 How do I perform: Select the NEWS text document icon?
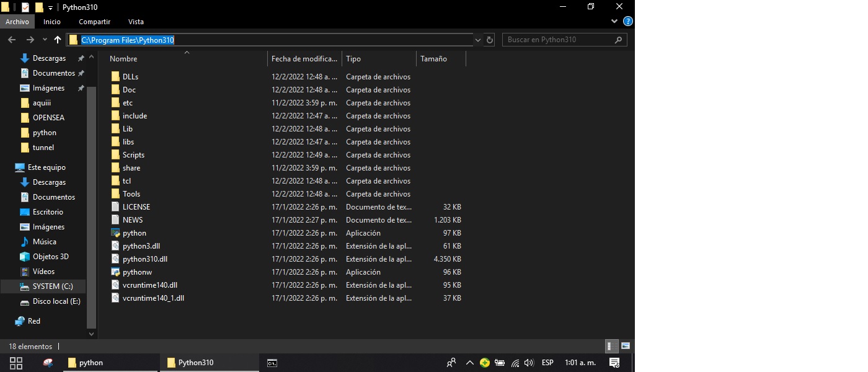(x=115, y=220)
